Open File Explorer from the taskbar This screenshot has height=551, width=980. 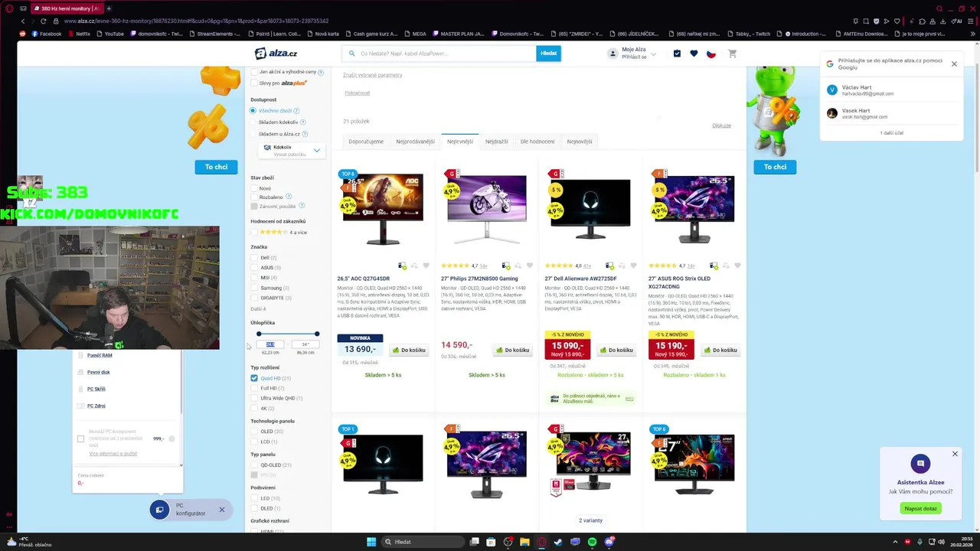coord(524,542)
